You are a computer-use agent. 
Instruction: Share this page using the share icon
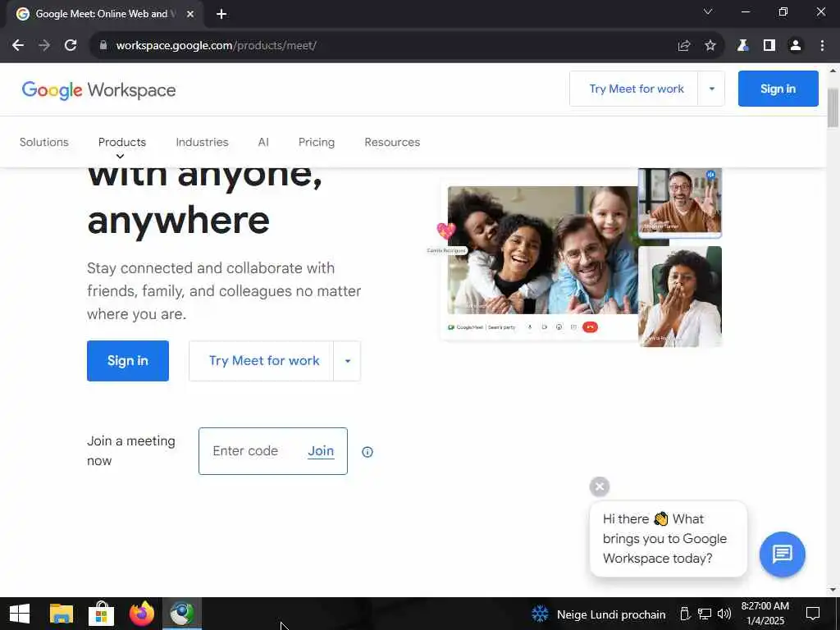click(x=684, y=46)
